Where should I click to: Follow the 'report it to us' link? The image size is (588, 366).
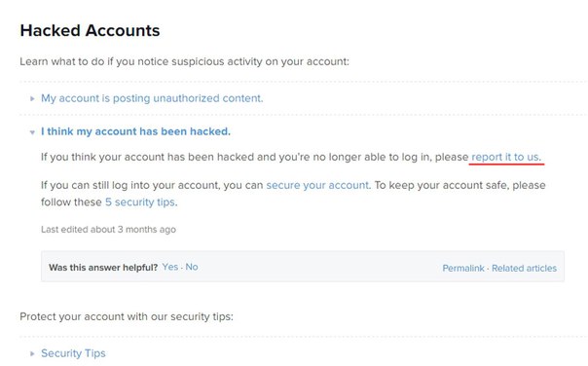pos(506,157)
